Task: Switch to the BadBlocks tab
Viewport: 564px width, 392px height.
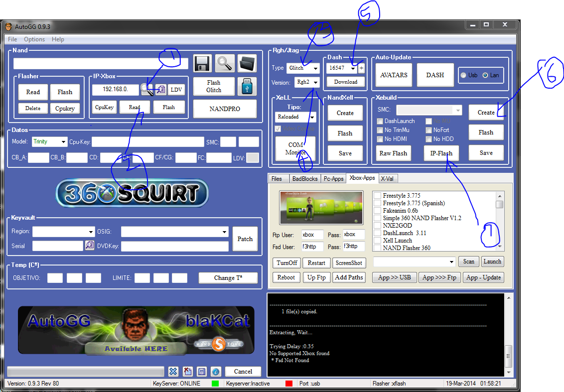Action: click(x=305, y=179)
